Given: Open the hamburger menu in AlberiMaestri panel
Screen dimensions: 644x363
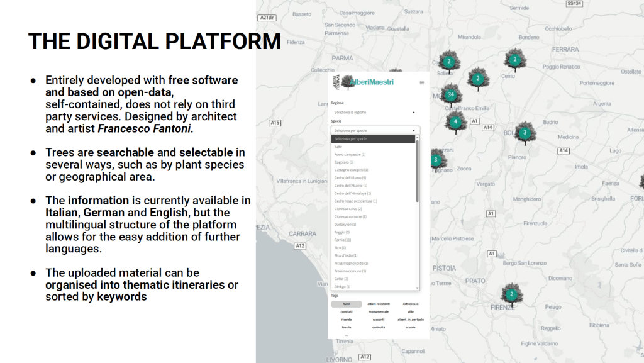Looking at the screenshot, I should tap(421, 82).
